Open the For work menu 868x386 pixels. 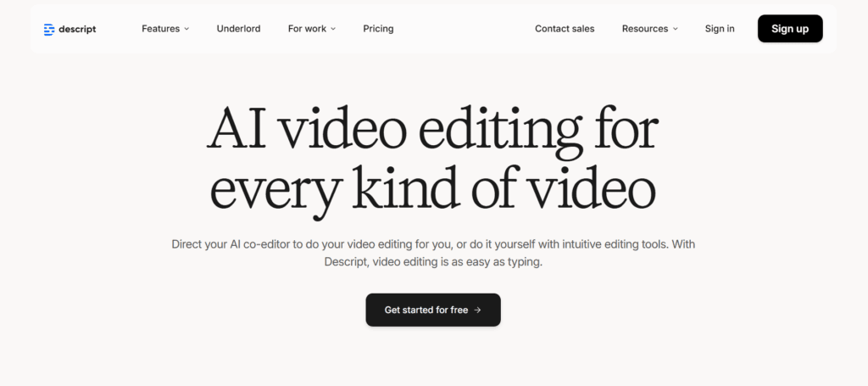pos(307,29)
